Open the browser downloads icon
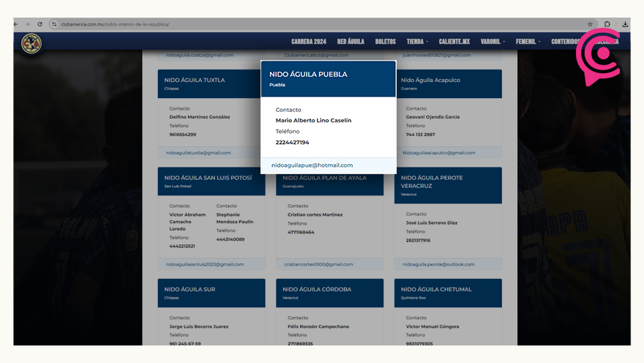 pos(625,24)
